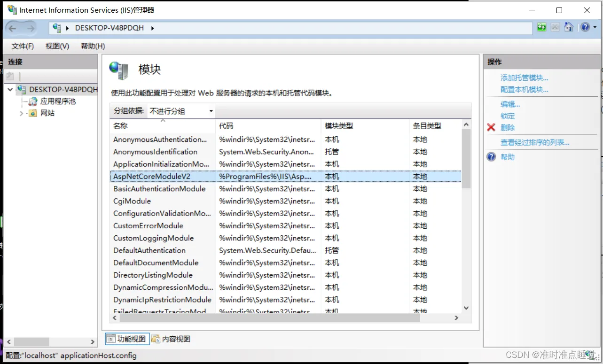Screen dimensions: 603x364
Task: Sort by 模块类型 column header
Action: click(x=365, y=126)
